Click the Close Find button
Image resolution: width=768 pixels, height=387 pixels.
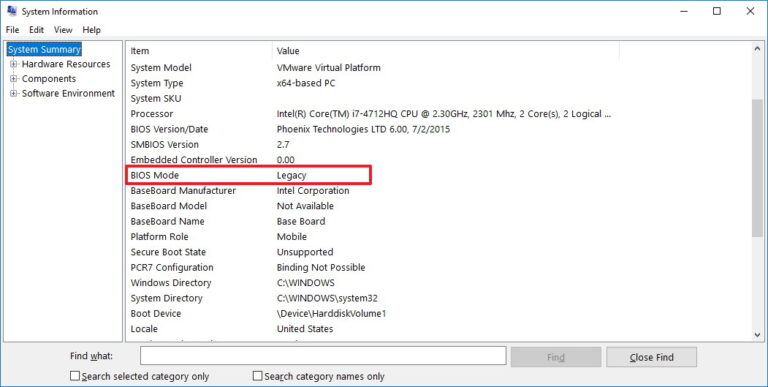pos(651,357)
